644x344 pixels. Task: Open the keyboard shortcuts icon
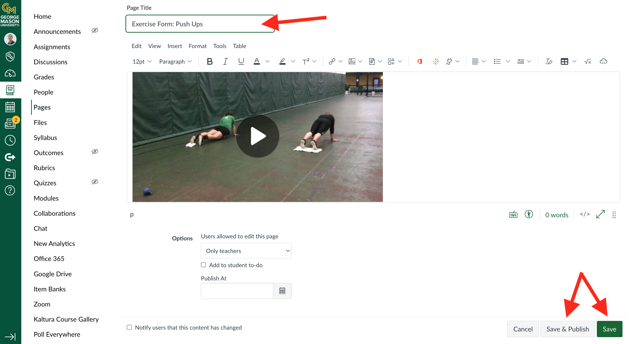tap(513, 214)
